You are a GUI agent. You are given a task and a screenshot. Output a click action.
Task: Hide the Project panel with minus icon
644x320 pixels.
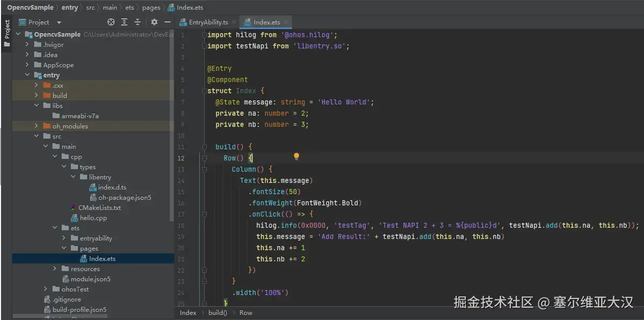coord(167,22)
